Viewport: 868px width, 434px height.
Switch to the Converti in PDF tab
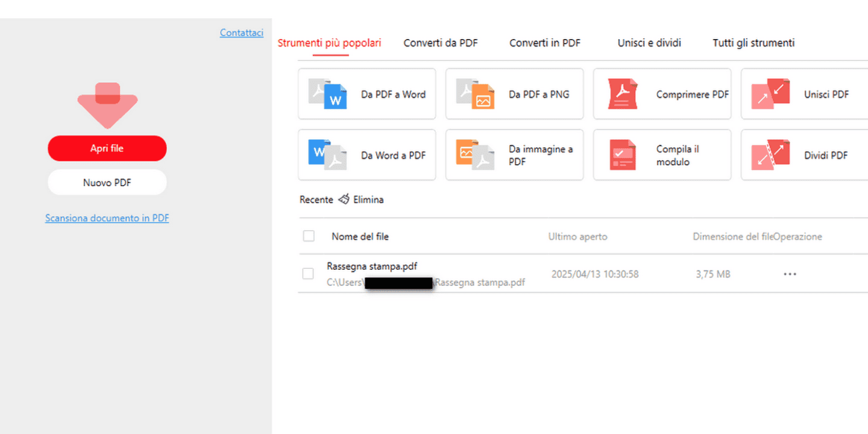click(545, 43)
